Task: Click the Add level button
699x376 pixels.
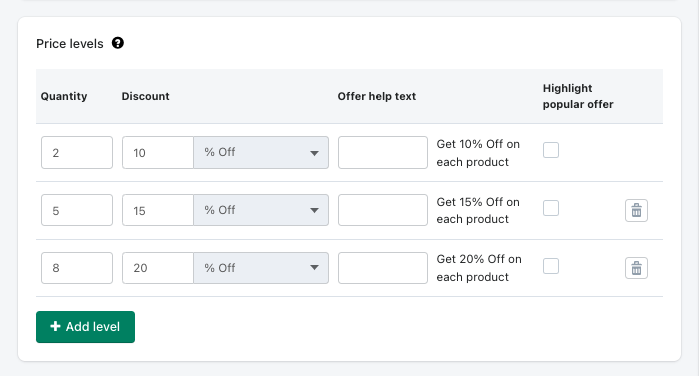Action: (x=85, y=327)
